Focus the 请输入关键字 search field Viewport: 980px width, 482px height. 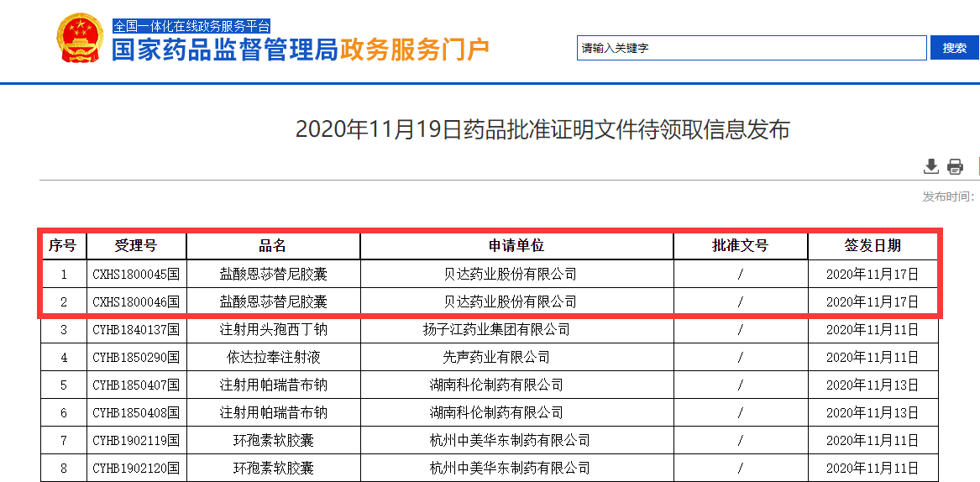[x=751, y=48]
